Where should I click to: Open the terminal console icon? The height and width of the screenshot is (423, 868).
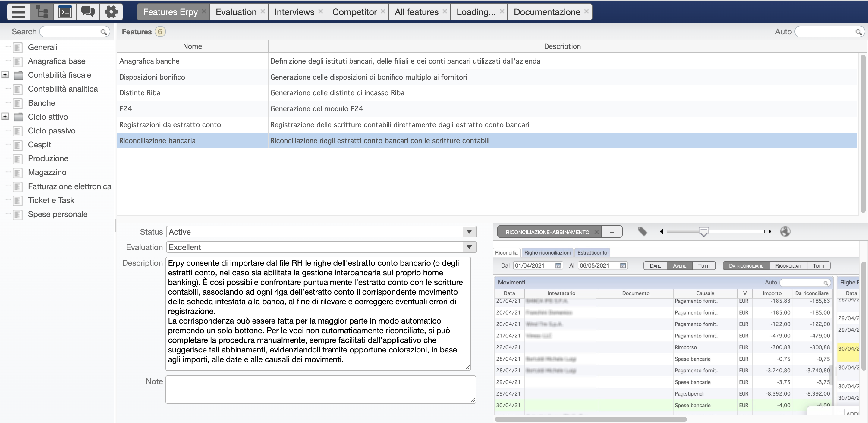(65, 12)
